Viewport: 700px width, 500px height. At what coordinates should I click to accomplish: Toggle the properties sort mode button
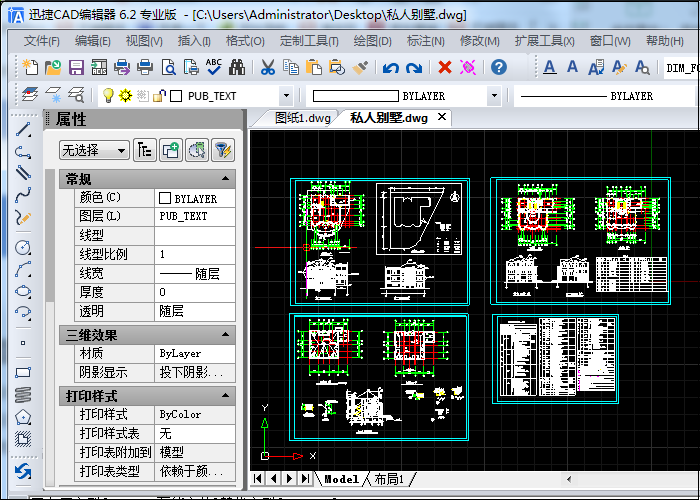(145, 150)
